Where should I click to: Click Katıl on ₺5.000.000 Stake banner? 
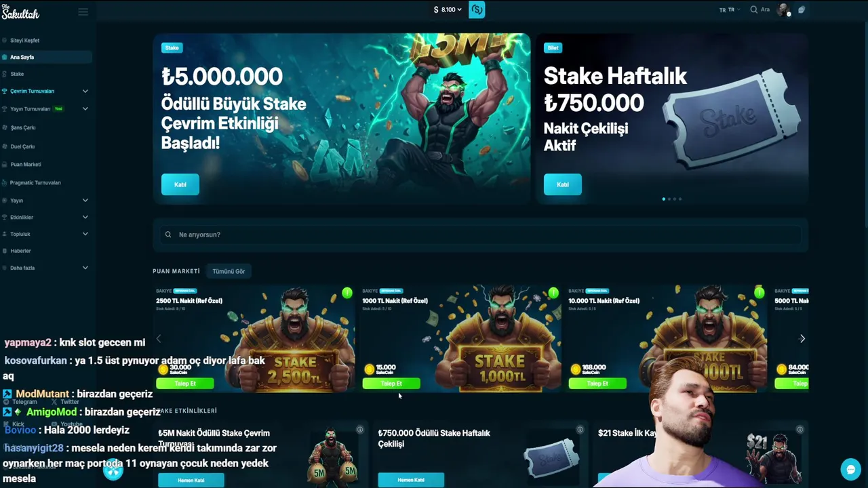tap(180, 184)
